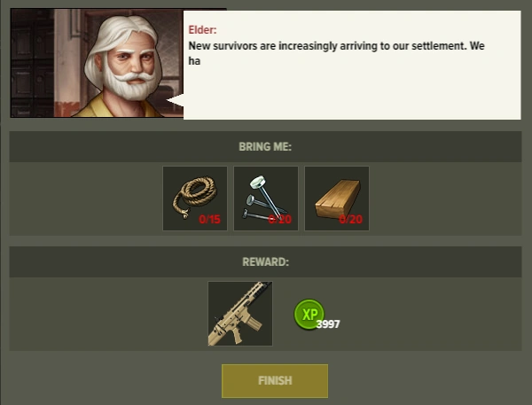Click the Reward header bar
The height and width of the screenshot is (405, 532).
pyautogui.click(x=265, y=261)
